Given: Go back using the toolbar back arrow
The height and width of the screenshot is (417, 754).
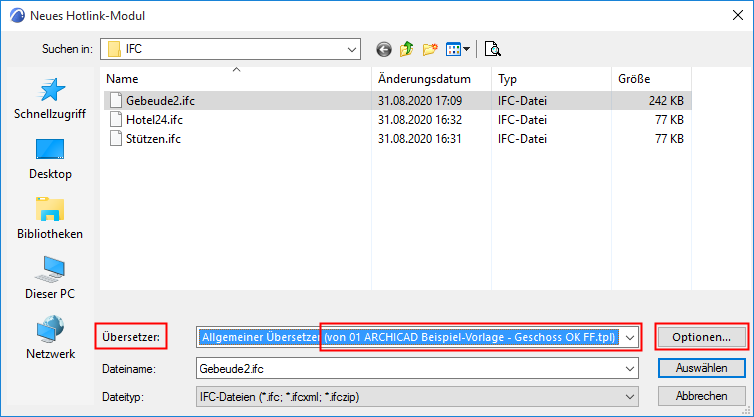Looking at the screenshot, I should tap(384, 49).
